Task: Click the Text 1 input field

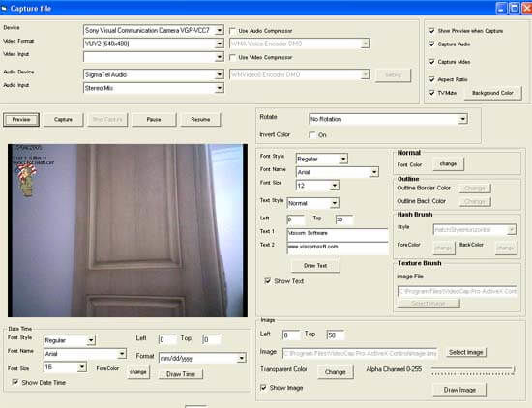Action: 338,233
